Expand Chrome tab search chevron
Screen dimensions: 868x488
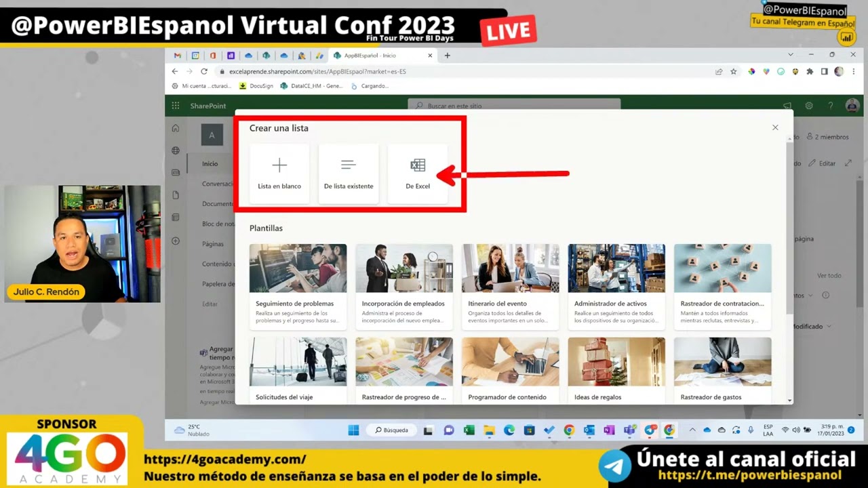click(x=791, y=55)
